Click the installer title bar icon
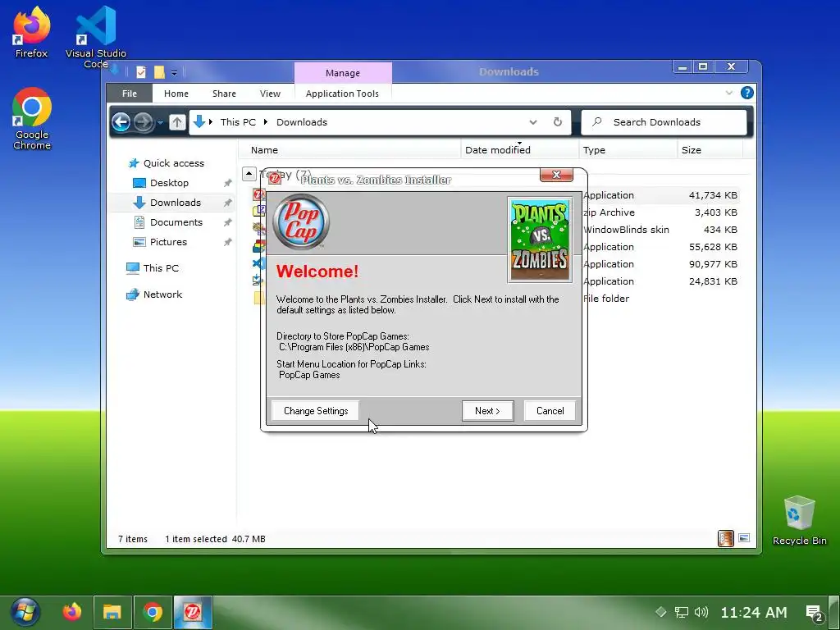Screen dimensions: 840x630 pos(275,178)
